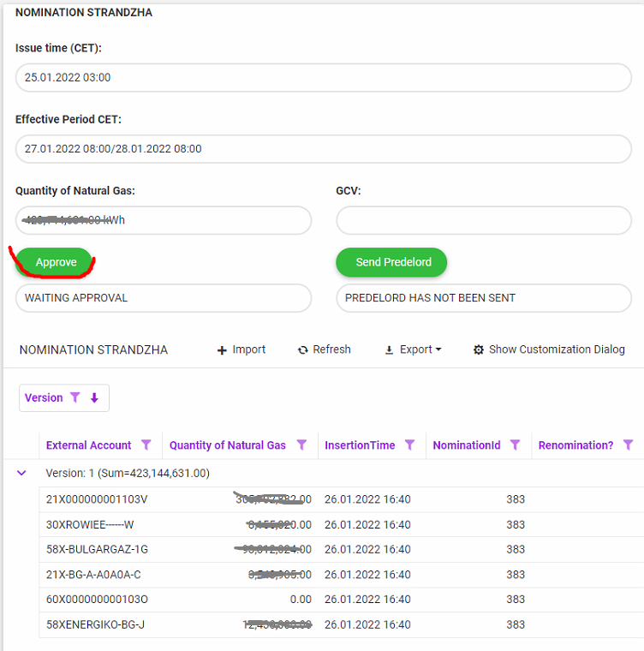Viewport: 644px width, 651px height.
Task: Toggle sort arrow in Version group chip
Action: pos(94,397)
